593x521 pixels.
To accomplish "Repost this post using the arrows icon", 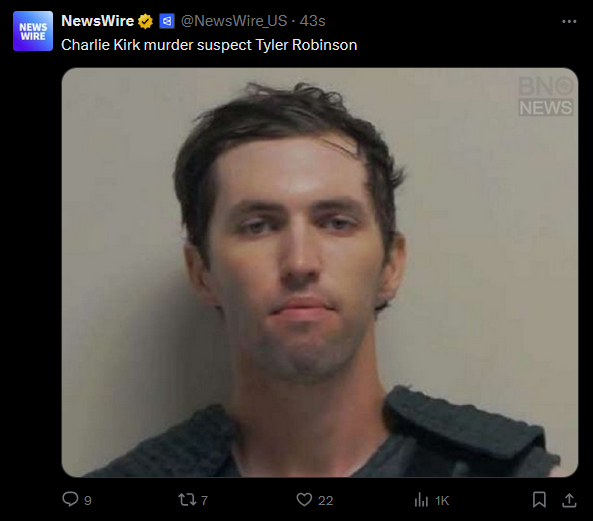I will pyautogui.click(x=187, y=500).
